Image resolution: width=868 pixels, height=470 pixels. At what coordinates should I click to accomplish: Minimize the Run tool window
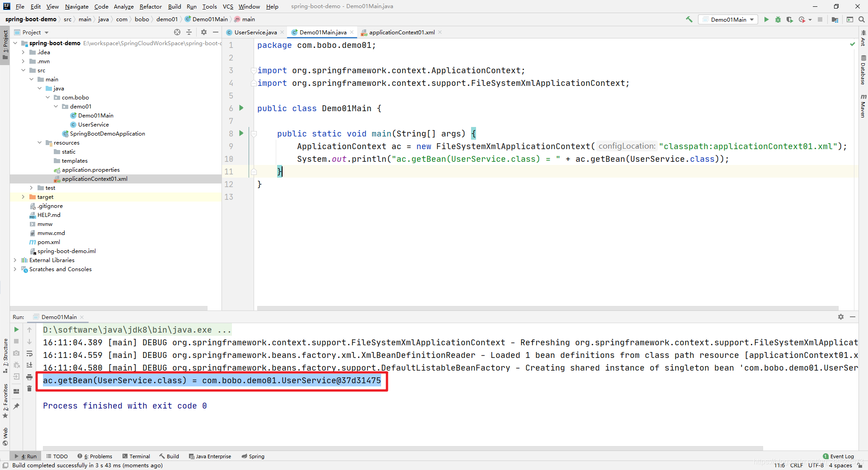tap(853, 317)
